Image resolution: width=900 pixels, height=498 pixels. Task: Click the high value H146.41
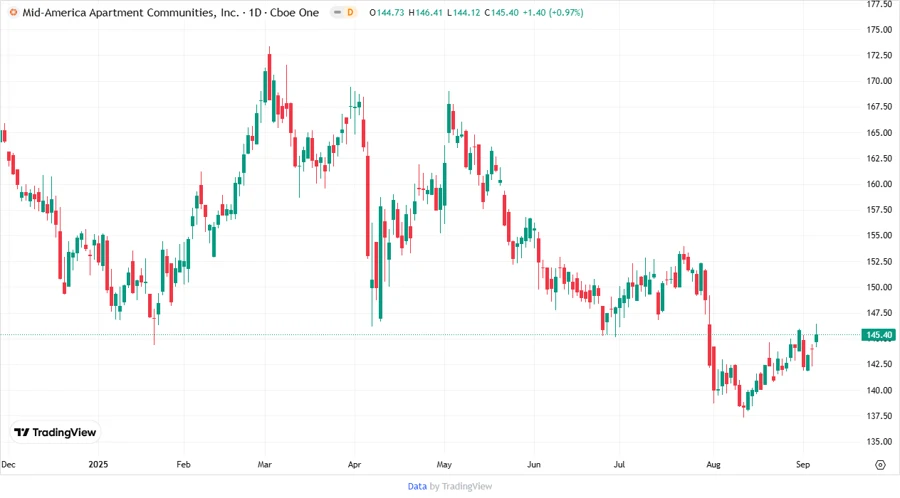(x=425, y=13)
